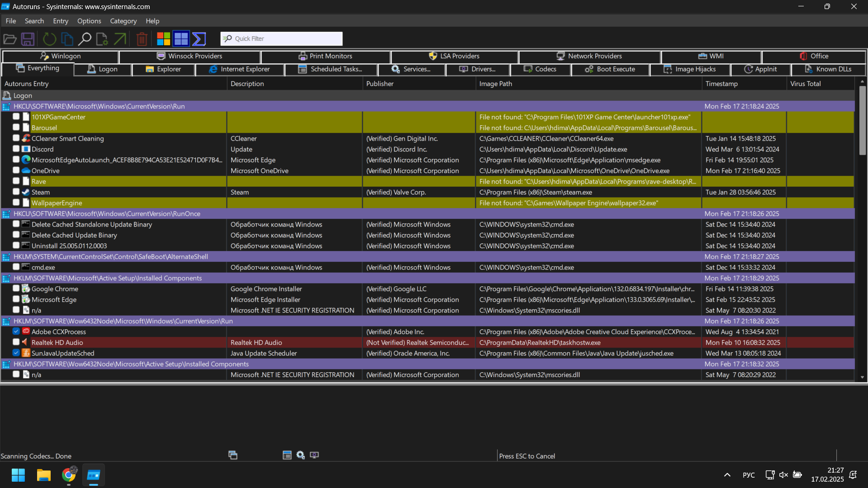
Task: Click the Properties document toolbar icon
Action: (102, 39)
